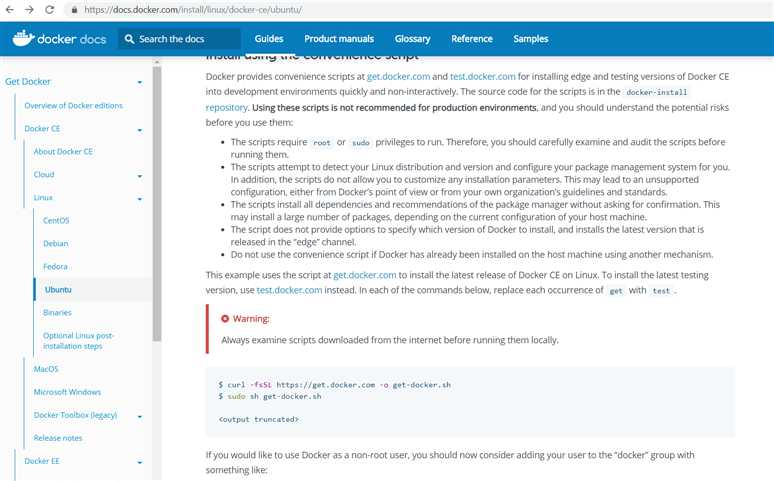Screen dimensions: 774x481
Task: Open Overview of Docker editions
Action: [74, 105]
